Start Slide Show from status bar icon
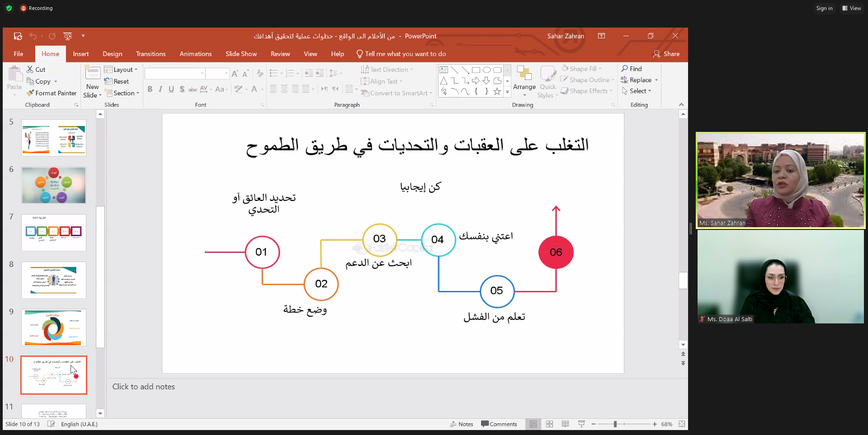This screenshot has height=435, width=868. (x=581, y=424)
